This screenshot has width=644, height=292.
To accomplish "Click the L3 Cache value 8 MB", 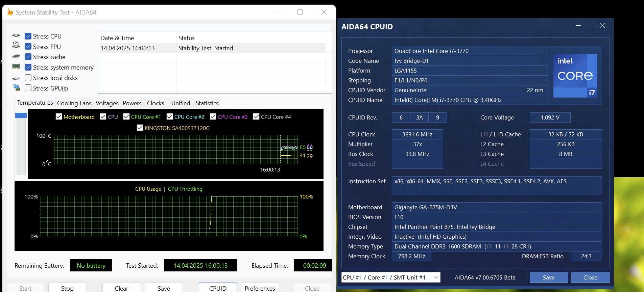I will 566,154.
